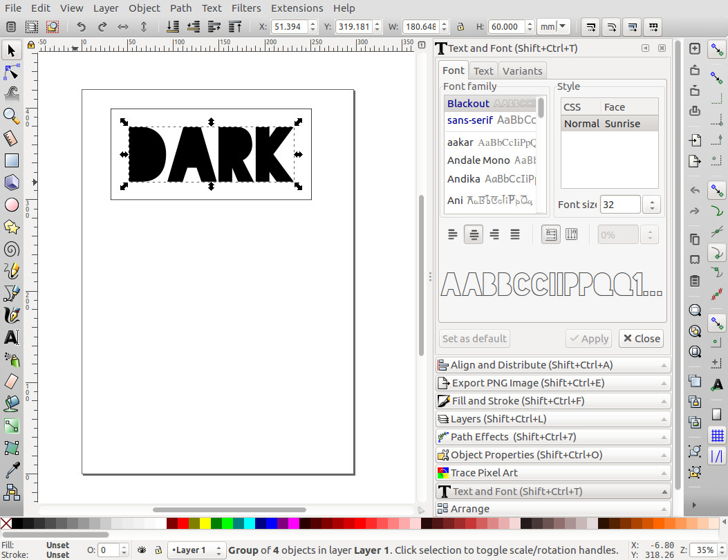Expand Fill and Stroke panel
Image resolution: width=728 pixels, height=560 pixels.
pyautogui.click(x=553, y=401)
